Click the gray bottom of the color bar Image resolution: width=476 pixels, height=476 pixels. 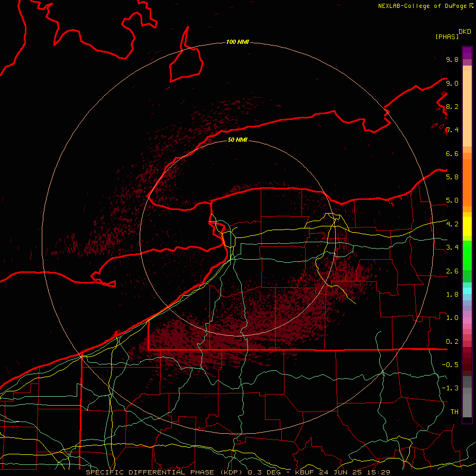tap(467, 398)
